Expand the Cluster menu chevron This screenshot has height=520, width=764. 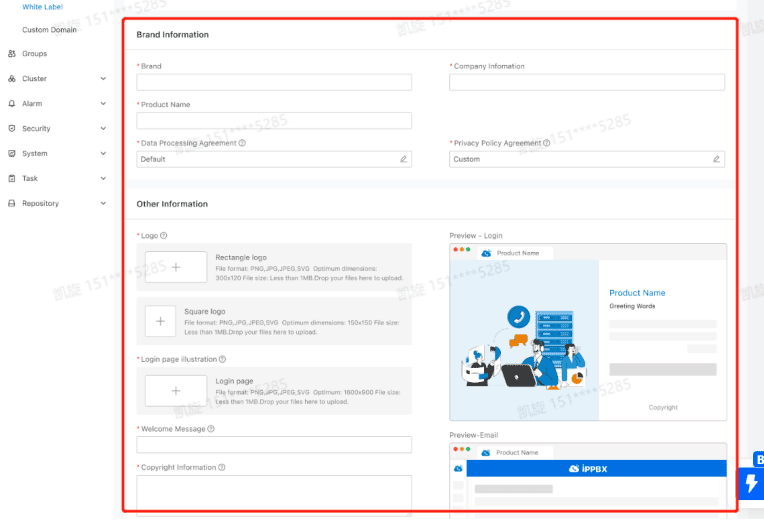(x=103, y=78)
